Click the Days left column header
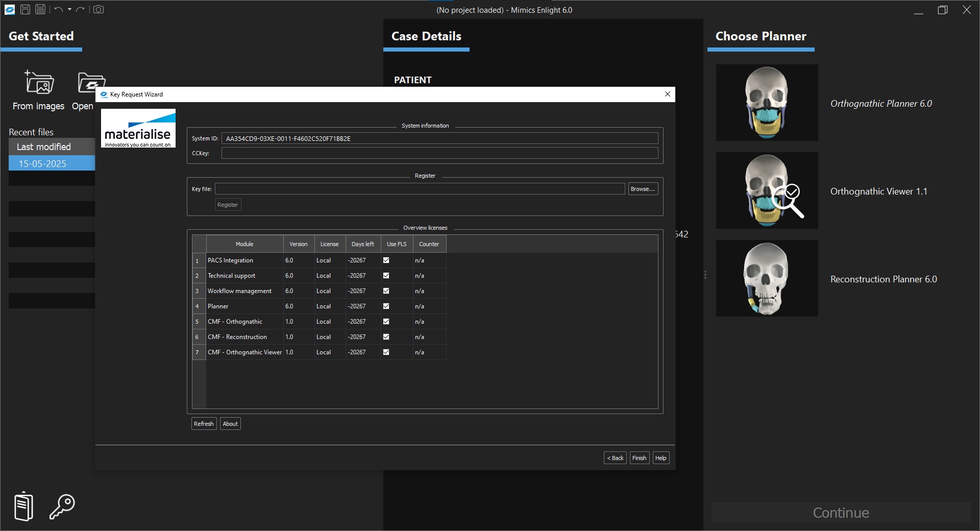 click(x=363, y=244)
